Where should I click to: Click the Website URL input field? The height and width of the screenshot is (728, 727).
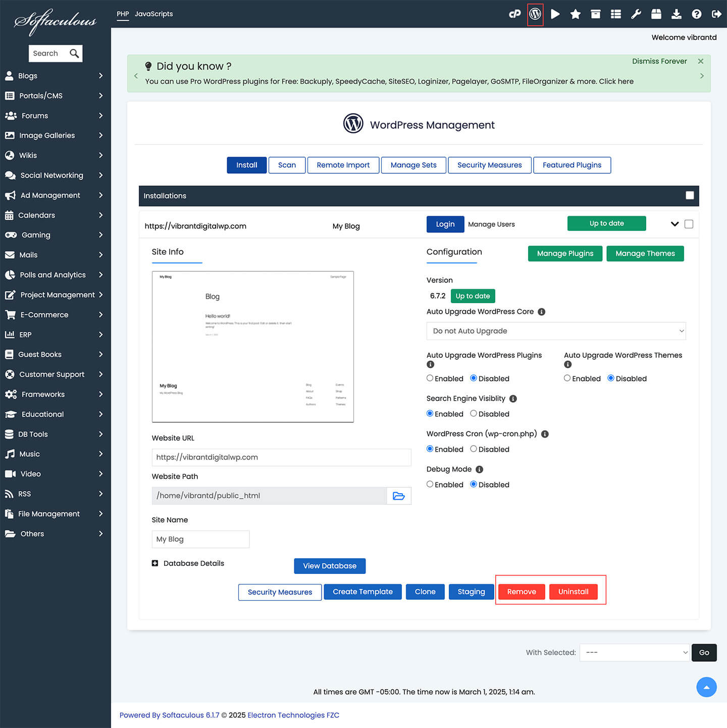click(x=281, y=457)
